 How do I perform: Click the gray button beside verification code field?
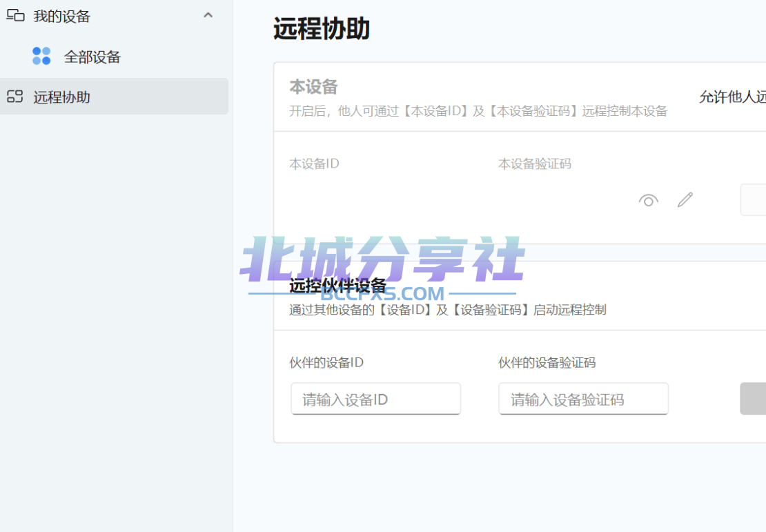[x=753, y=399]
